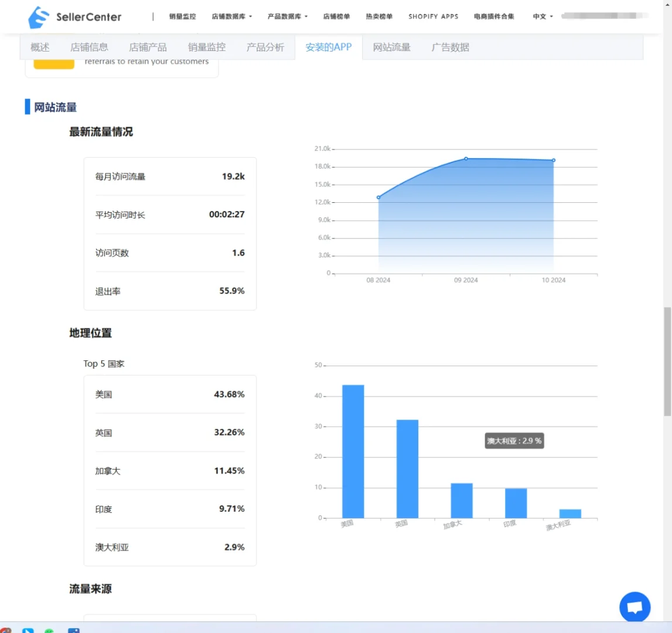The width and height of the screenshot is (672, 633).
Task: Click the SHOPIFY APPS link
Action: 434,16
